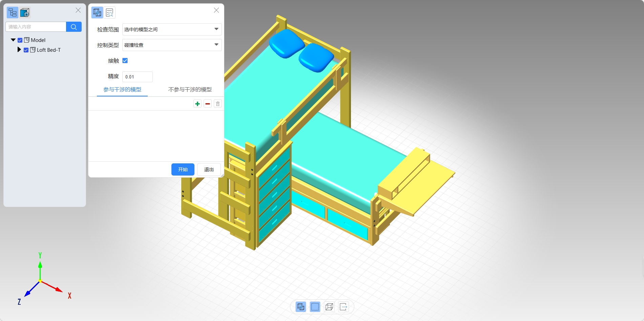Open the 控制类型 dropdown
Viewport: 644px width, 321px height.
(x=172, y=45)
